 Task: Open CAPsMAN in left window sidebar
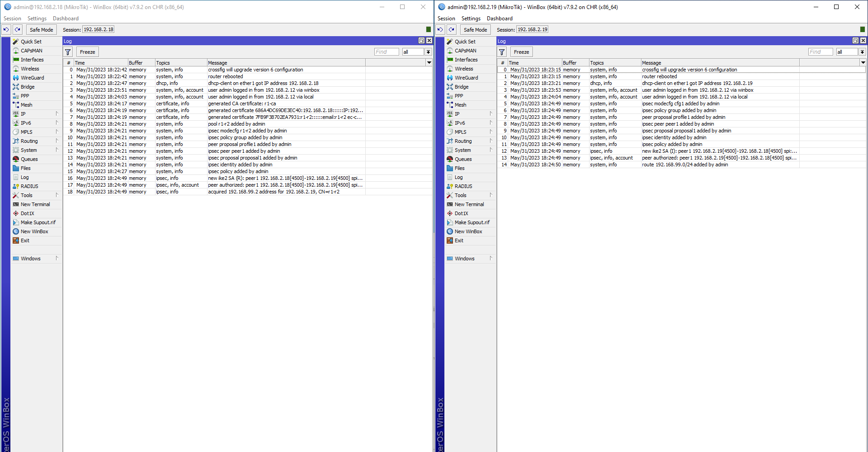(31, 51)
